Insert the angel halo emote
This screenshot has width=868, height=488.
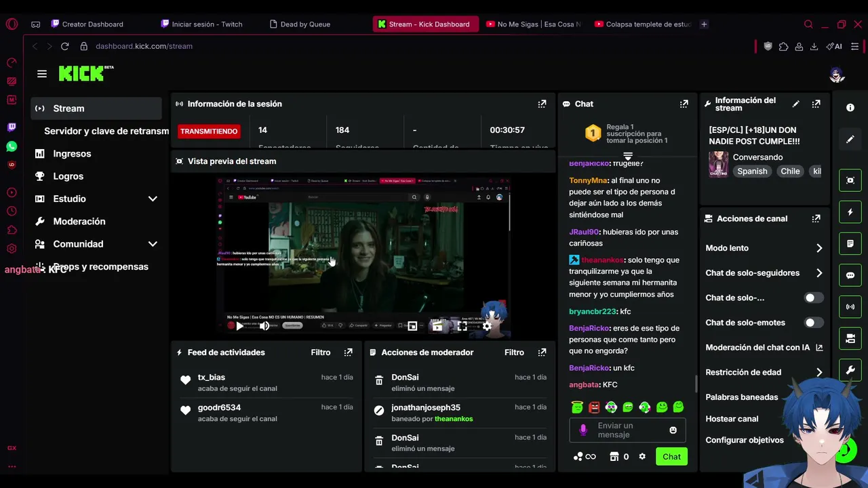pyautogui.click(x=577, y=407)
